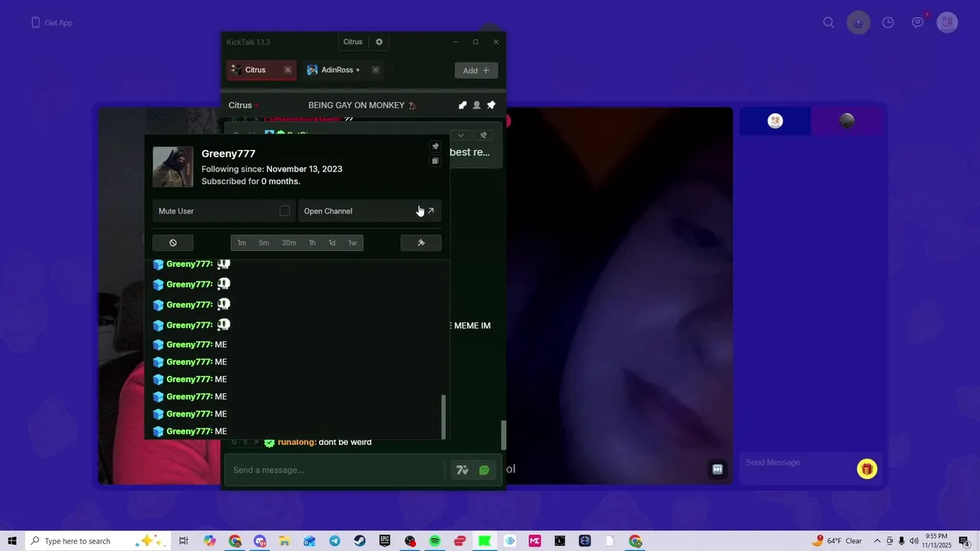Image resolution: width=980 pixels, height=551 pixels.
Task: Click the Citrus button in KickTalk title bar
Action: [x=352, y=42]
